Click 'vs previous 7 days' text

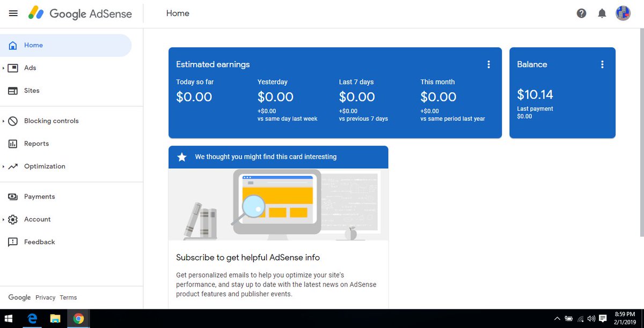click(363, 119)
